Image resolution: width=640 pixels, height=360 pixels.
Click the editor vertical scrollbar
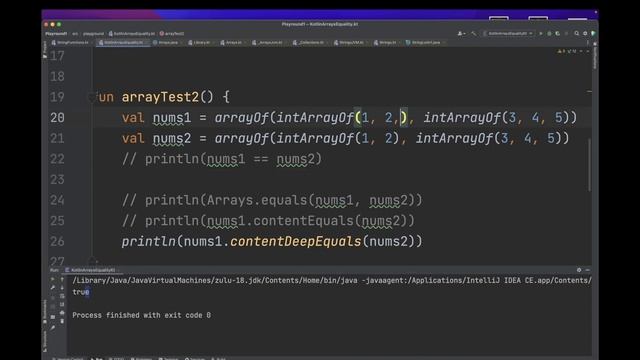coord(589,165)
